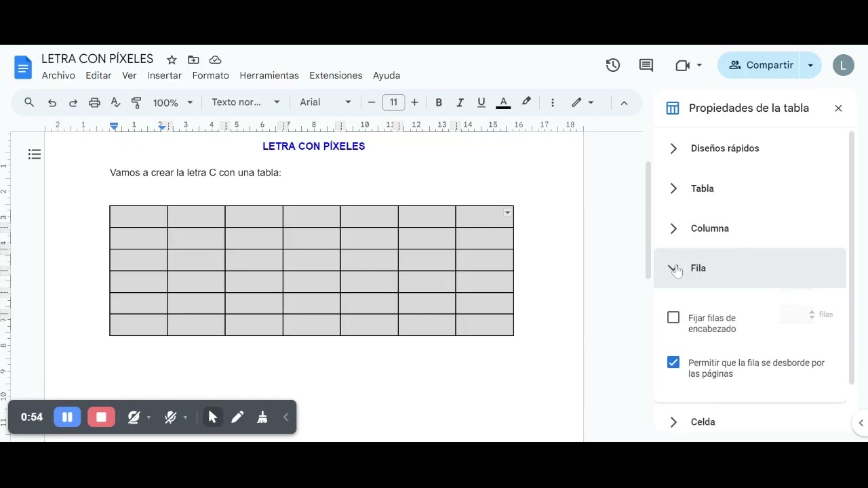
Task: Enable Fijar filas de encabezado checkbox
Action: 673,317
